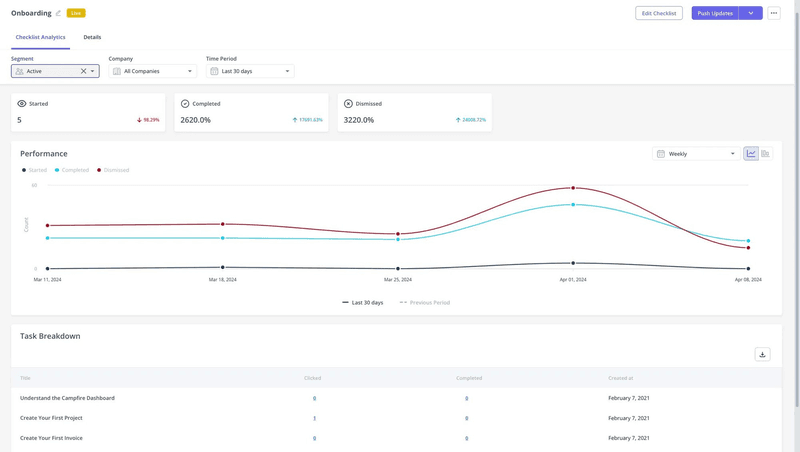Toggle the Started series in chart legend
Viewport: 800px width, 452px height.
[35, 170]
